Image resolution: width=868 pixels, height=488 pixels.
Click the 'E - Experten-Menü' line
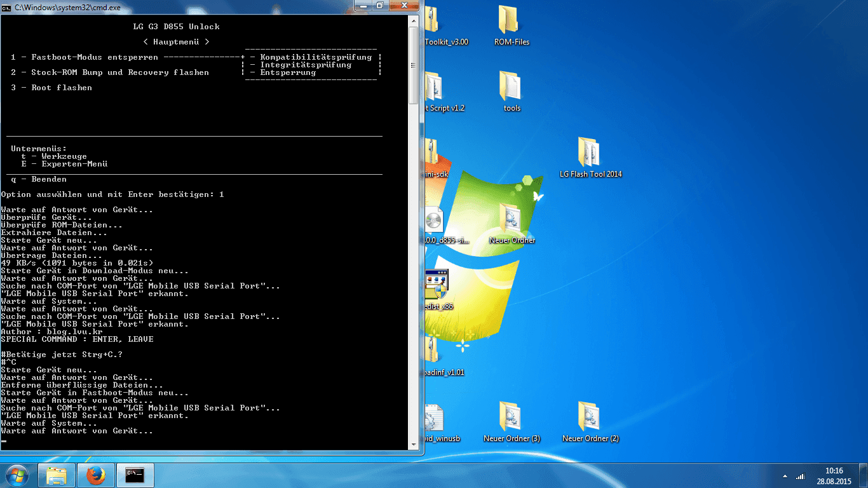tap(64, 164)
